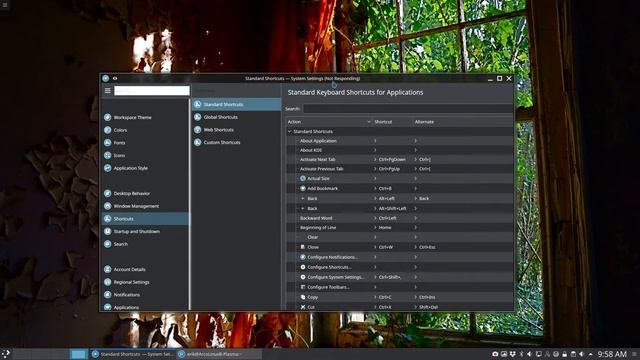Click the System Settings taskbar entry
The image size is (640, 360).
(133, 354)
